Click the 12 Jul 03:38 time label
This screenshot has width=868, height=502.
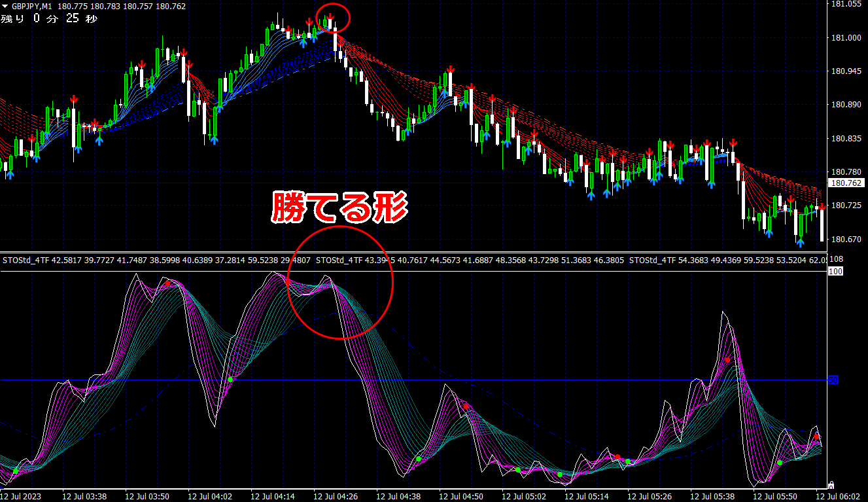click(x=85, y=495)
